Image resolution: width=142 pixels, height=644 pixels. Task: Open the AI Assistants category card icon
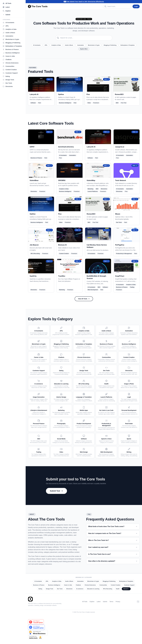coord(39,328)
